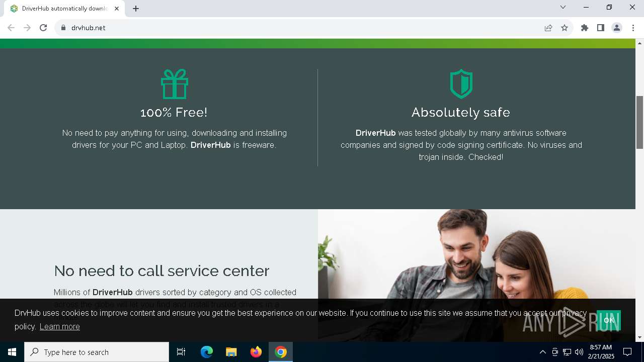Open the Chrome profile avatar
This screenshot has height=362, width=644.
pos(617,28)
